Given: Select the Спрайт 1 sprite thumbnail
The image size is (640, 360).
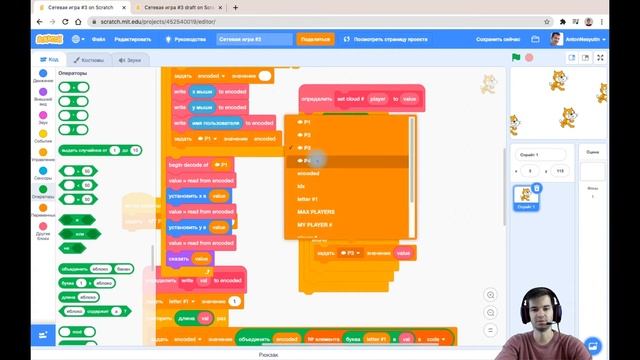Looking at the screenshot, I should pyautogui.click(x=526, y=198).
